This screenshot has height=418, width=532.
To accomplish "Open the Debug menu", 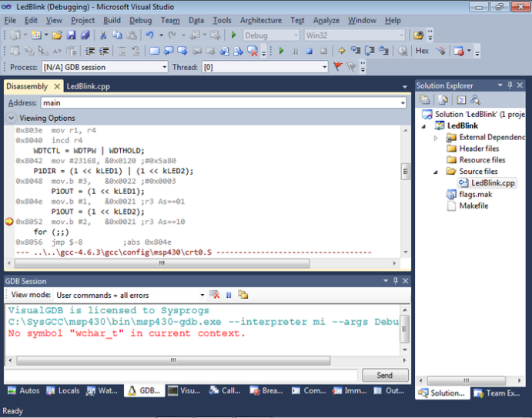I will (x=140, y=20).
